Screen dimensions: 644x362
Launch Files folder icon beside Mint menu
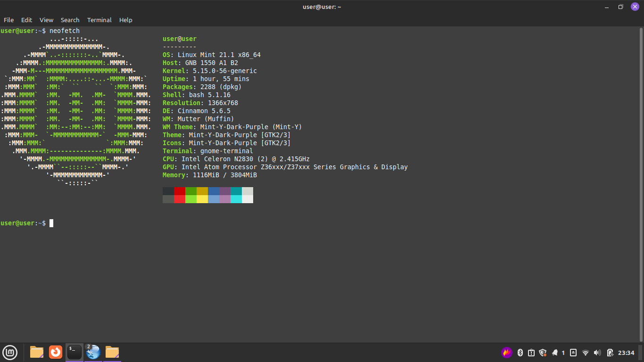click(x=37, y=352)
